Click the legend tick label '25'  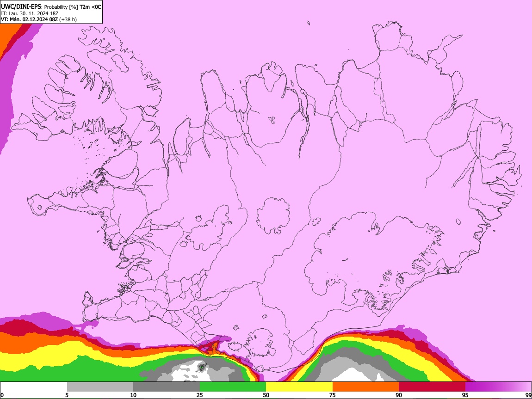(x=199, y=395)
